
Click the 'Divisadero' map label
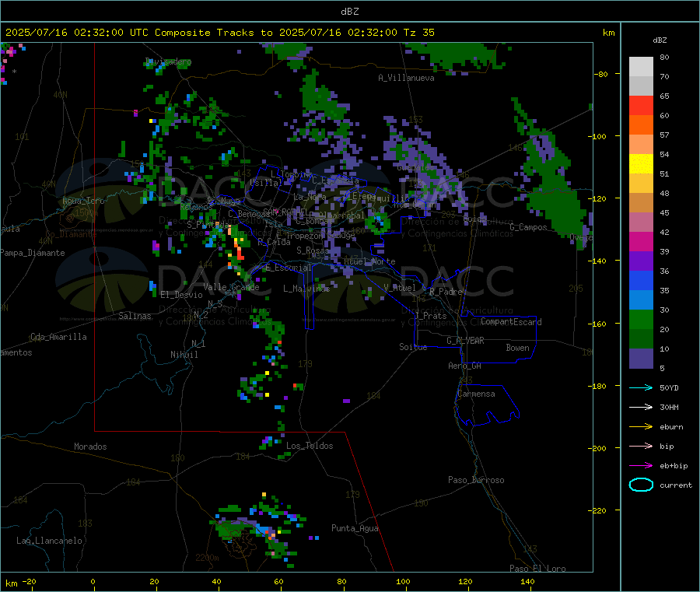coord(168,61)
